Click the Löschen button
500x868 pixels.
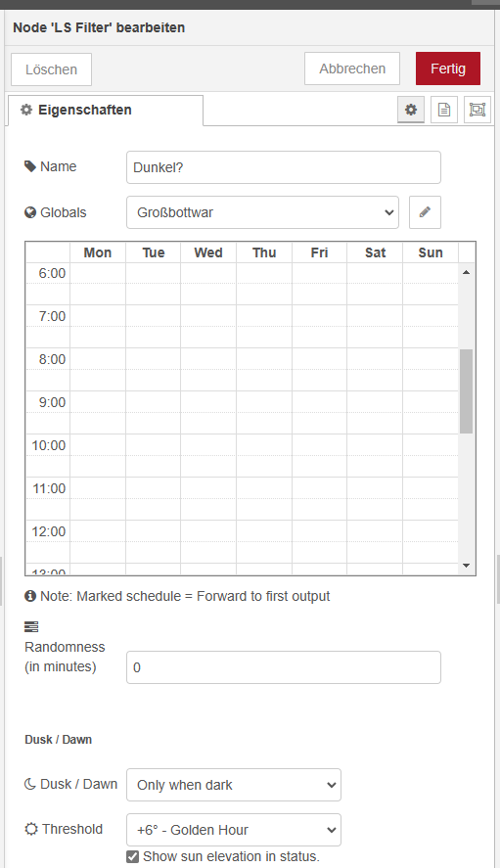point(52,69)
